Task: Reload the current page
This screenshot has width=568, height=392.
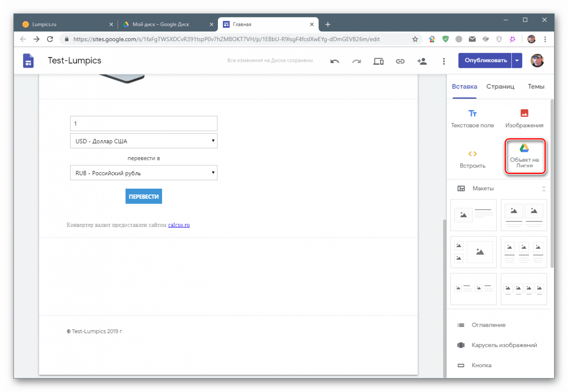Action: 50,39
